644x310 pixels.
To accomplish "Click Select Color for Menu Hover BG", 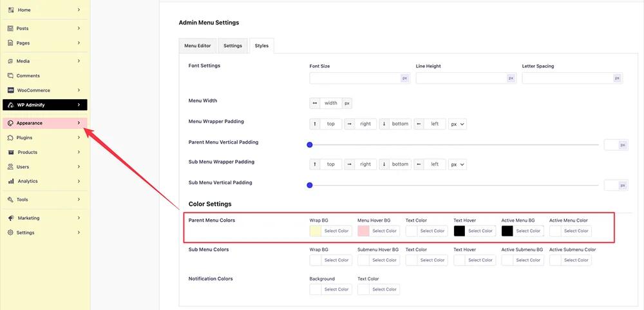I will pos(384,231).
